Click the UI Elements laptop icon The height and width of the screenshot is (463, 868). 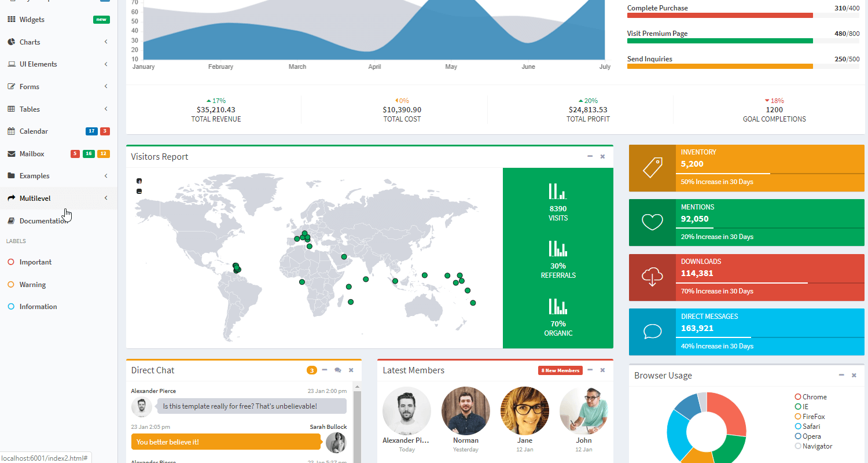pyautogui.click(x=12, y=64)
